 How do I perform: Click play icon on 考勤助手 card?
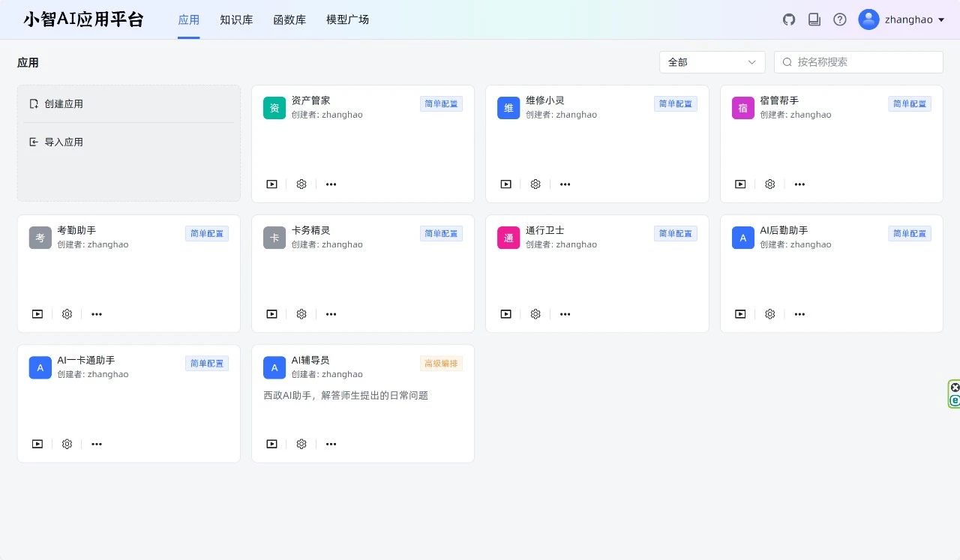37,315
